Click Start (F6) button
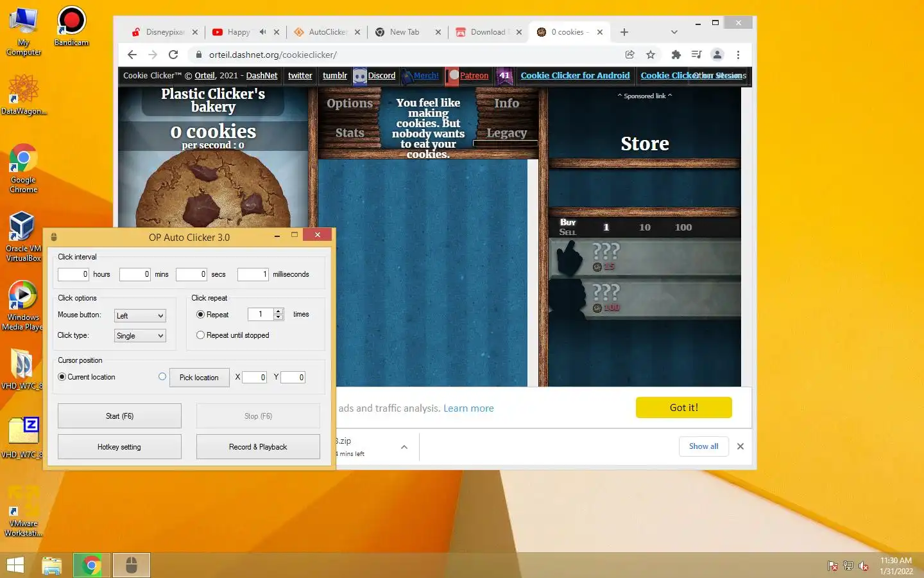Viewport: 924px width, 578px height. point(119,416)
